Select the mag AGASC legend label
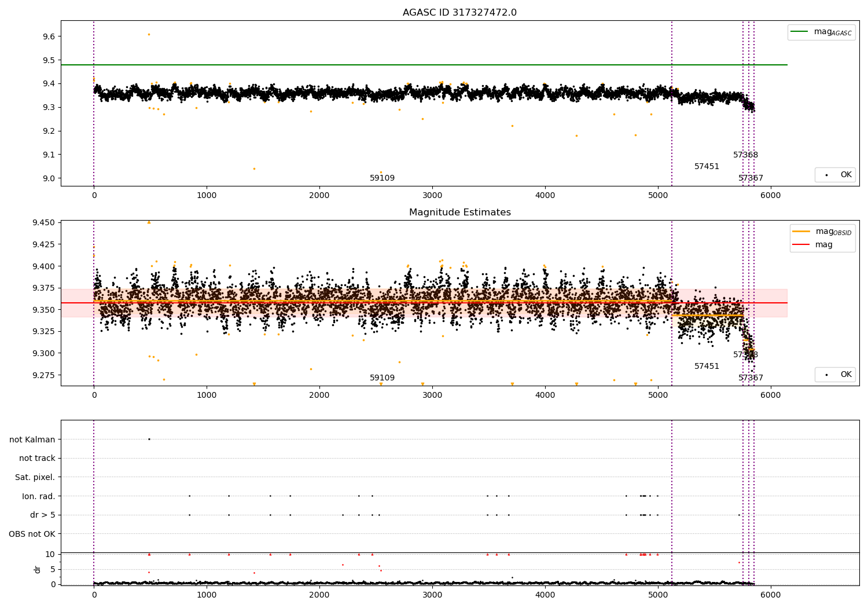868x608 pixels. coord(833,32)
